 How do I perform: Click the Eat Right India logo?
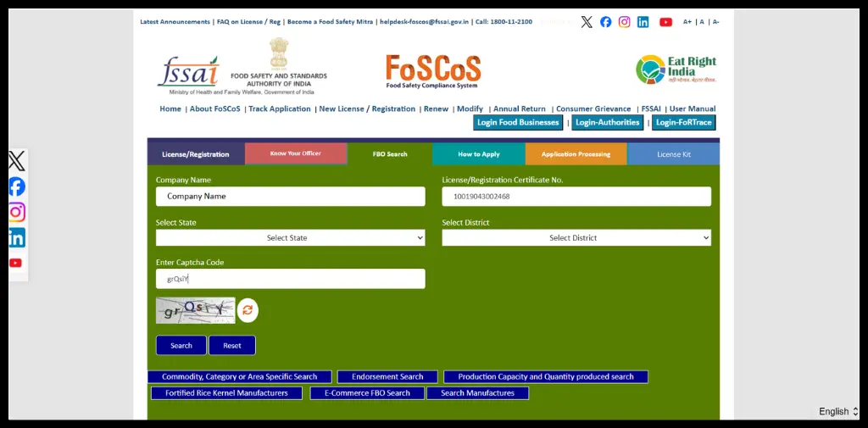point(676,69)
